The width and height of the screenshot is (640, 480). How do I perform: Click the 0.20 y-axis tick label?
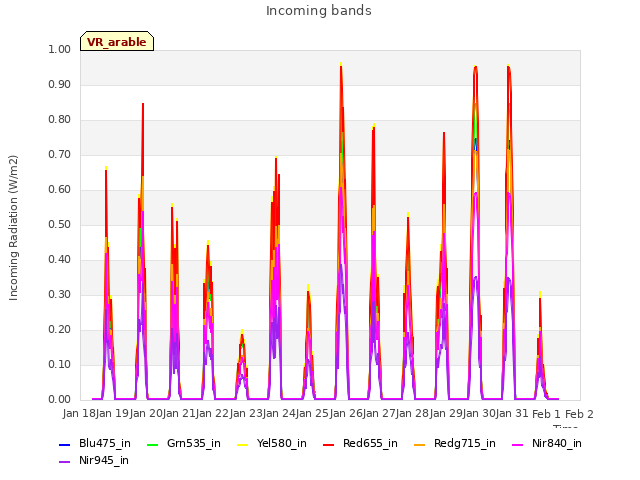(x=60, y=330)
